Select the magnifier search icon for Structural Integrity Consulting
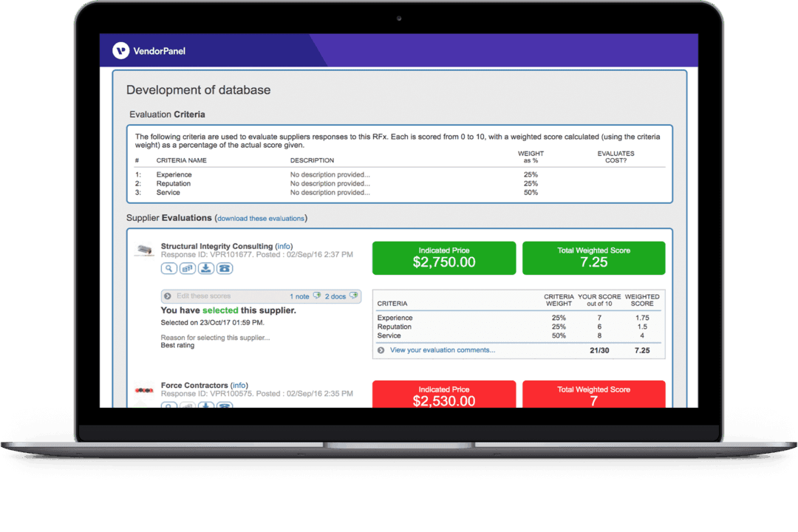The image size is (798, 532). 168,268
